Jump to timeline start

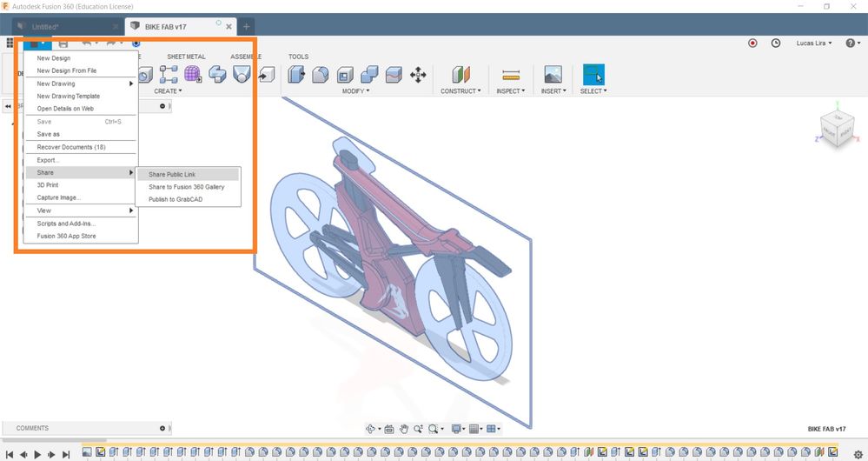tap(10, 454)
